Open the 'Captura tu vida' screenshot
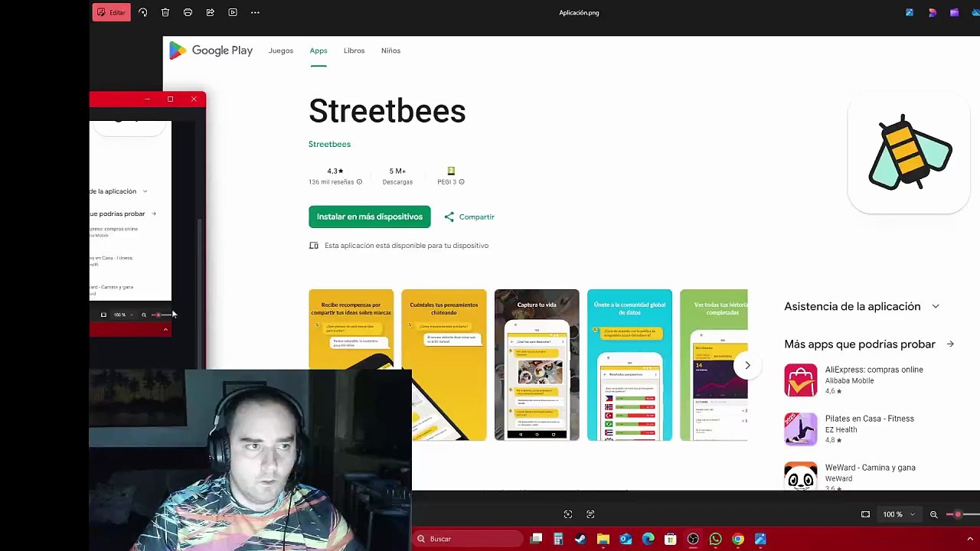The width and height of the screenshot is (980, 551). 537,365
